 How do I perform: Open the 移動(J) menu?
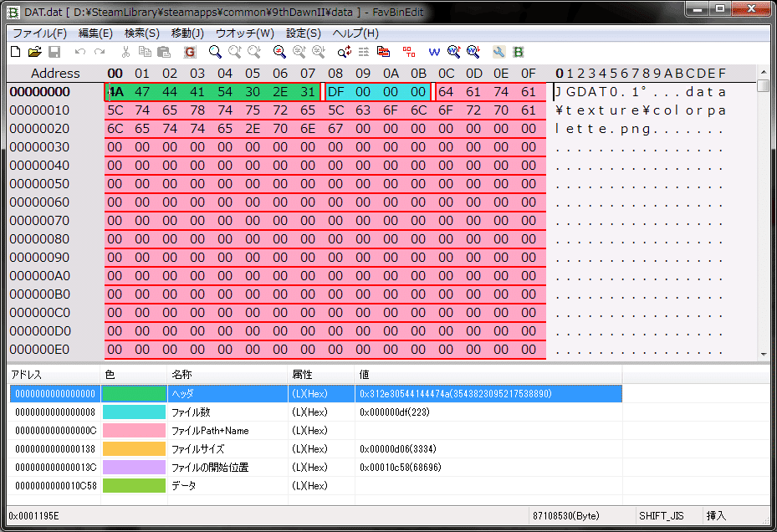(x=187, y=33)
